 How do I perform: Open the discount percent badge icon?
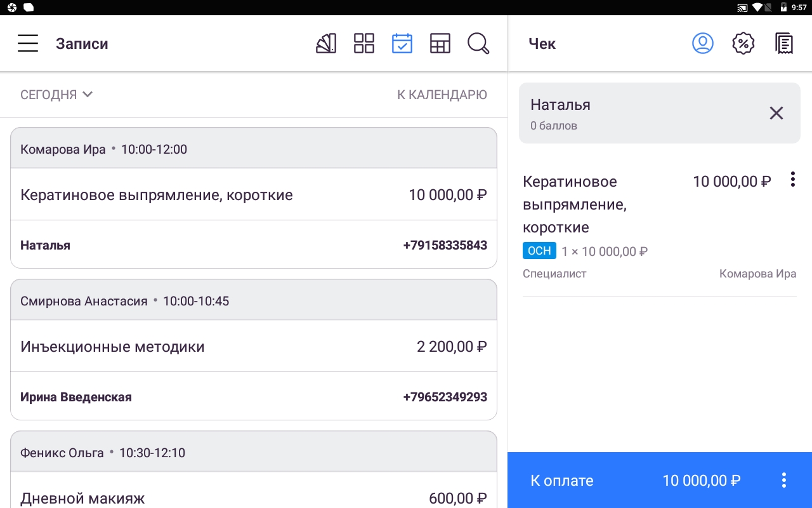(x=743, y=44)
